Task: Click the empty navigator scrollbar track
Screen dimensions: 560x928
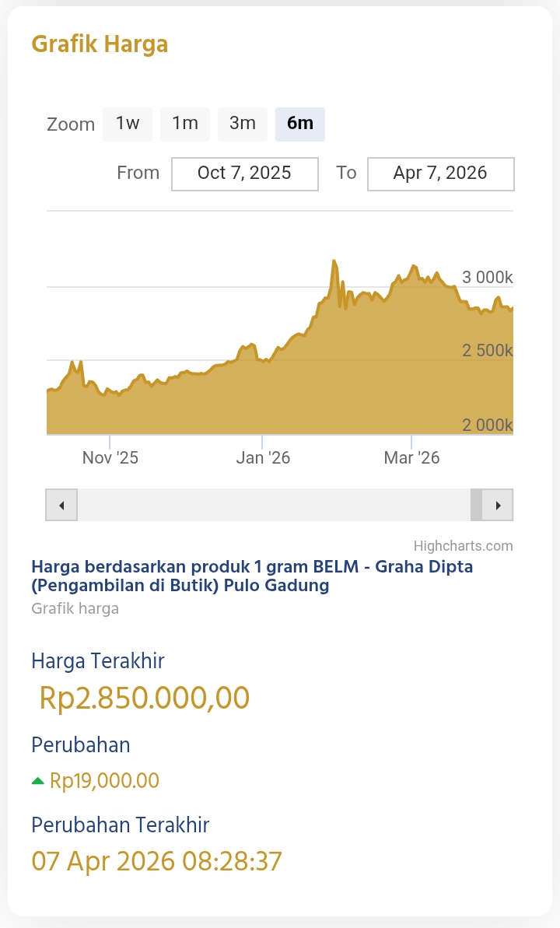Action: click(x=272, y=505)
